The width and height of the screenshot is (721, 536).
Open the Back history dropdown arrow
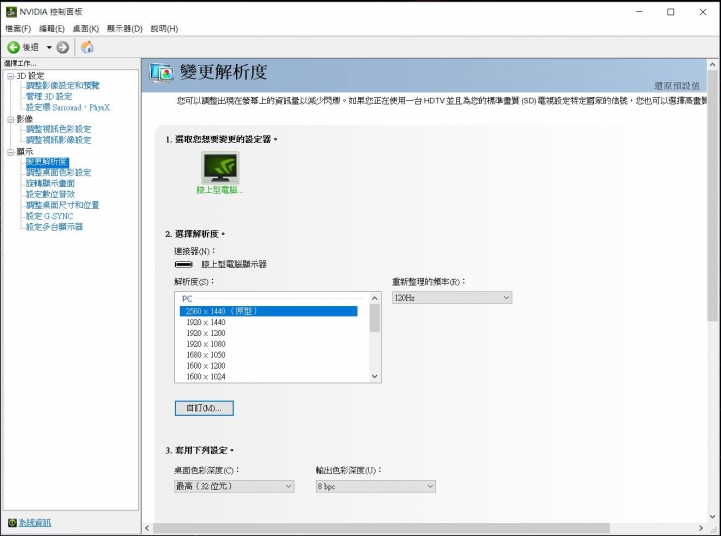pos(49,47)
